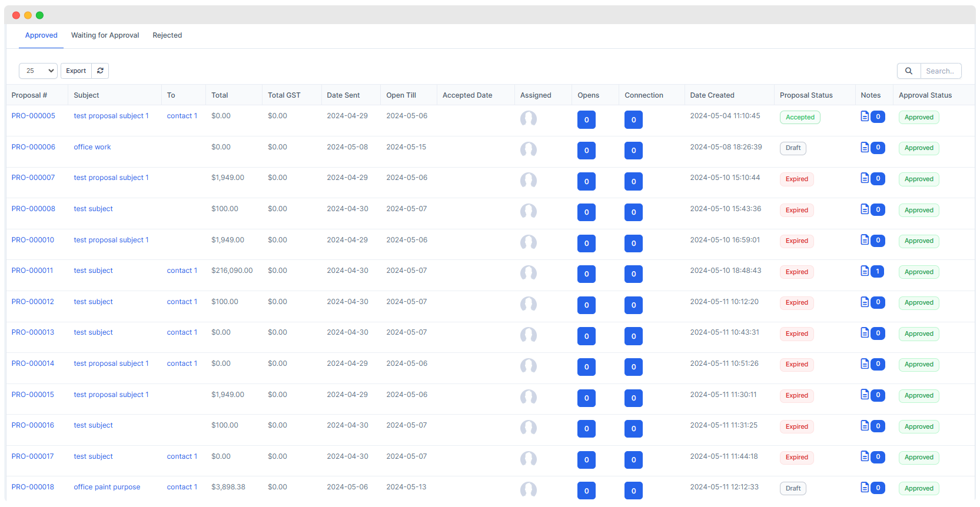The image size is (980, 507).
Task: Click the connection count badge for PRO-000012
Action: click(633, 305)
